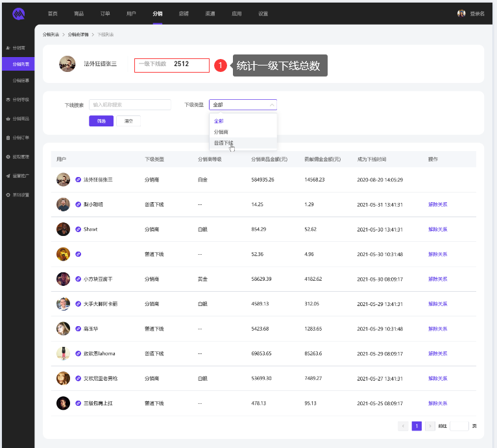Click the 分销商 sidebar person icon
Screen dimensions: 497x448
[x=8, y=48]
